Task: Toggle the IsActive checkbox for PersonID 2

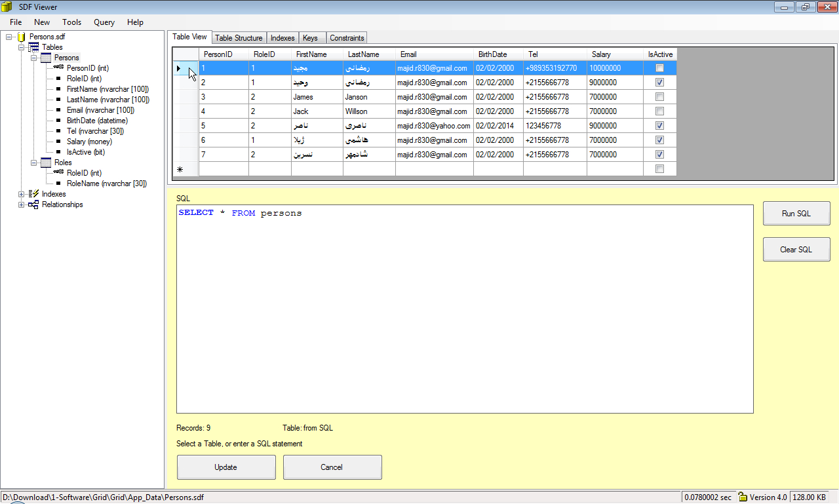Action: point(659,82)
